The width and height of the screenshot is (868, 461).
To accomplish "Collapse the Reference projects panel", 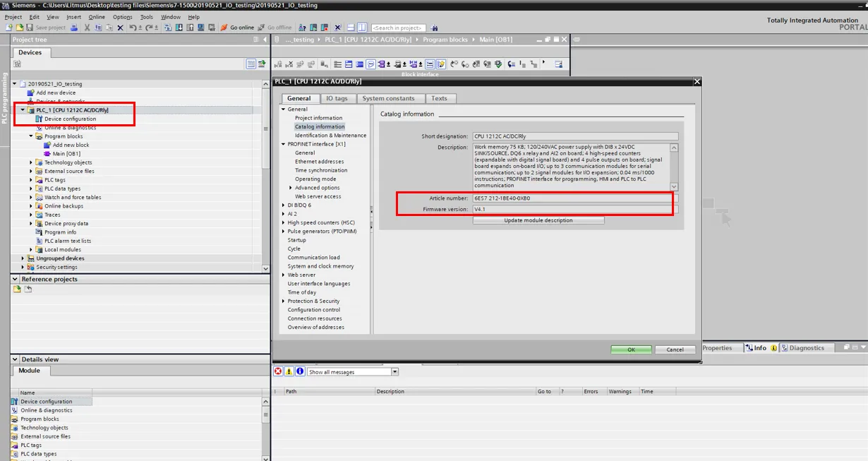I will (16, 280).
